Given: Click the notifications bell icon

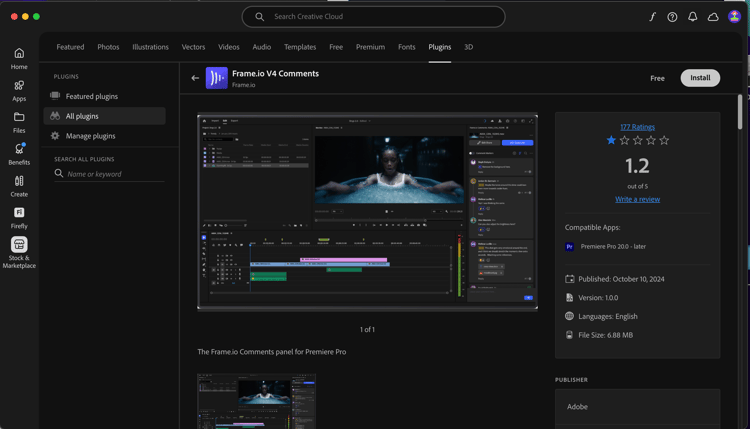Looking at the screenshot, I should pos(692,17).
